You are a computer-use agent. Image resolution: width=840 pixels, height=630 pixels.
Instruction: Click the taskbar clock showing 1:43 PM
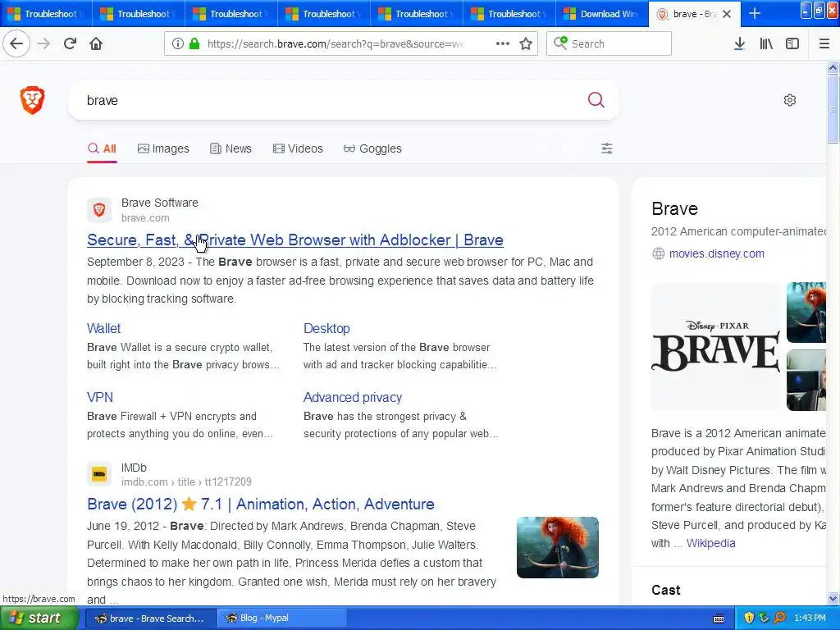click(810, 618)
